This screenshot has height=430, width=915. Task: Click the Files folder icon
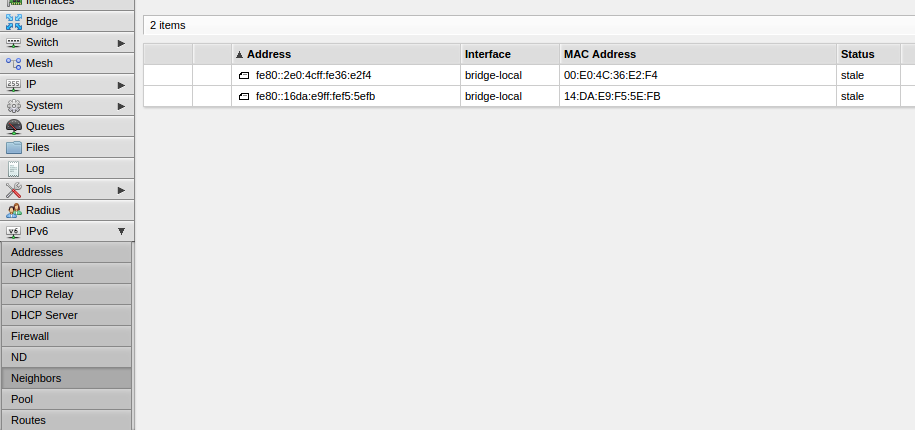[x=14, y=147]
